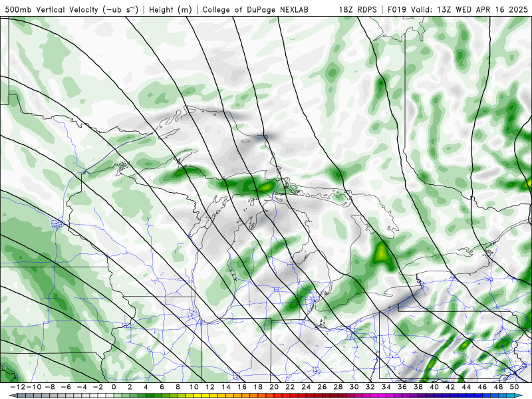This screenshot has width=532, height=399.
Task: Click the '10' legend scale label
Action: pos(194,387)
